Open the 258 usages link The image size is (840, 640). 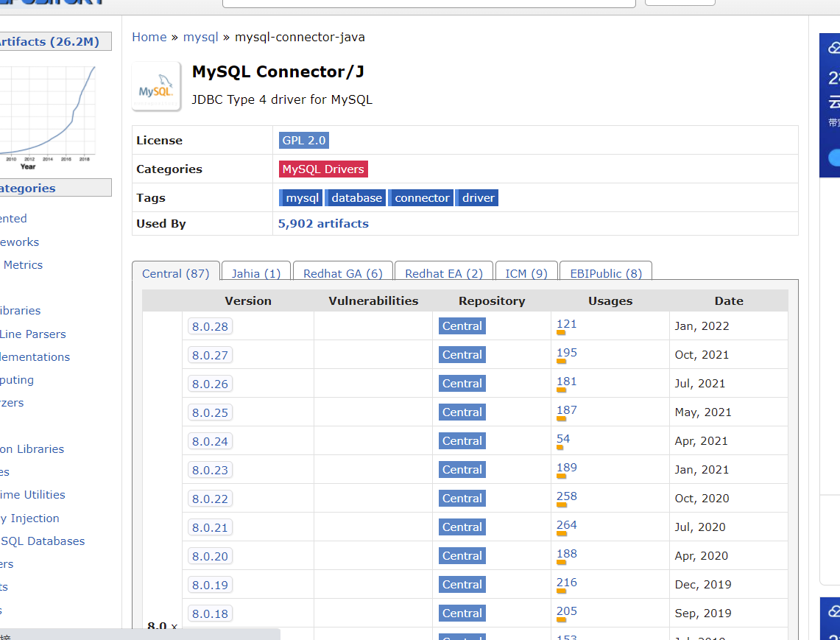coord(567,496)
